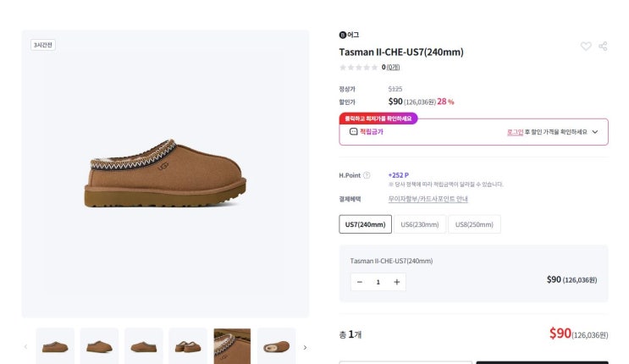The width and height of the screenshot is (629, 364).
Task: Open the review count (0개) link
Action: 393,67
